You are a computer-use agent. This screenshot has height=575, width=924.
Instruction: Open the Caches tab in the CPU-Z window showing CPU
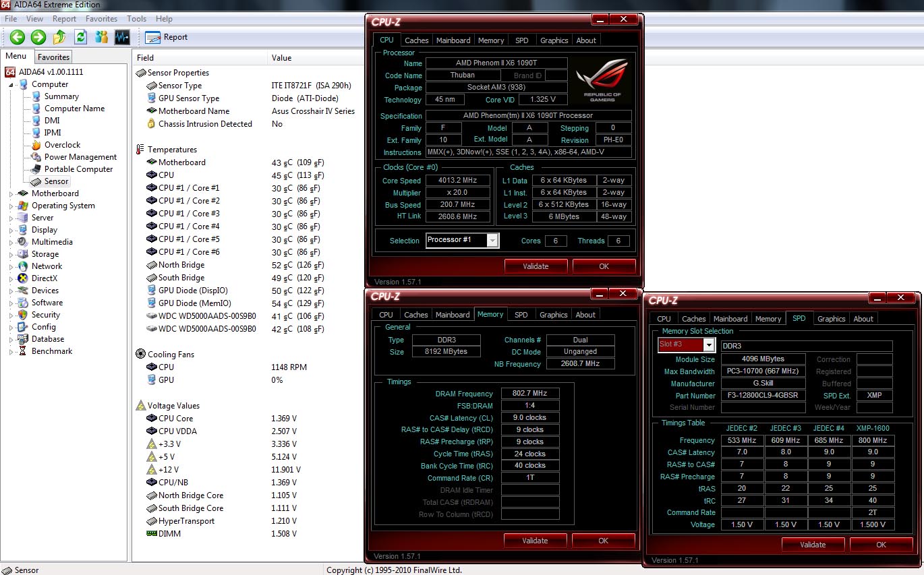(x=417, y=40)
